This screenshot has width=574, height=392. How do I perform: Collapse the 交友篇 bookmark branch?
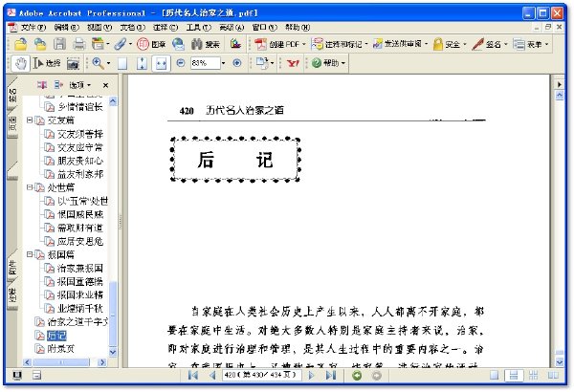point(30,120)
